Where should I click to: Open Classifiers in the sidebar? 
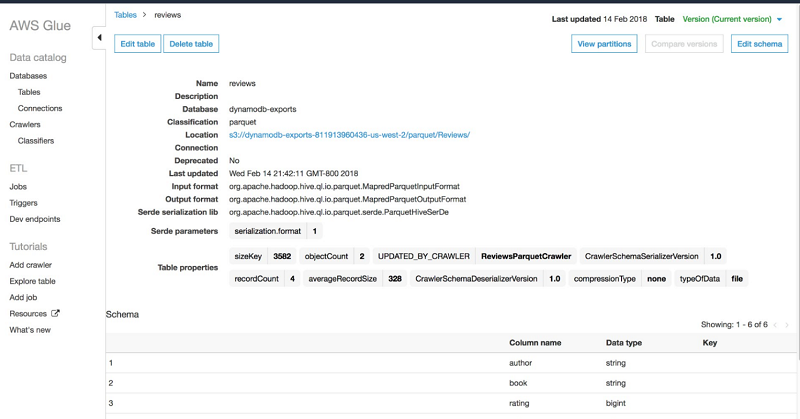coord(36,141)
